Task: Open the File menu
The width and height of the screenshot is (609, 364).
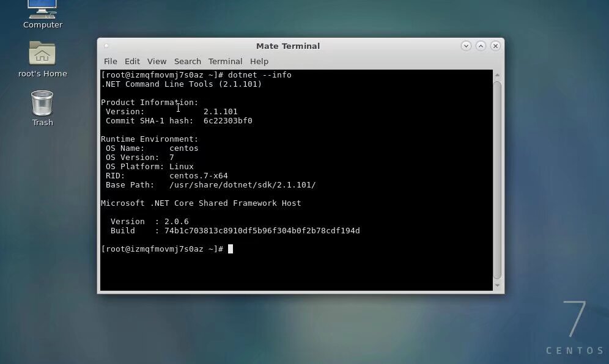Action: point(110,62)
